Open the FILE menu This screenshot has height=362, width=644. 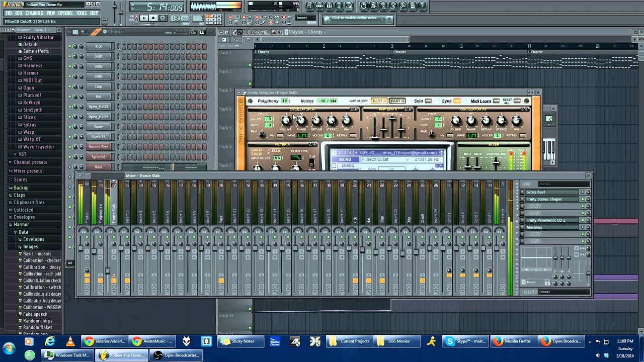pos(9,13)
